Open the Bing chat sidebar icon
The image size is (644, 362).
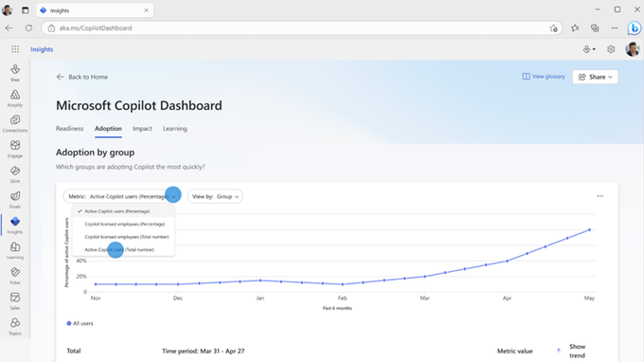coord(635,27)
